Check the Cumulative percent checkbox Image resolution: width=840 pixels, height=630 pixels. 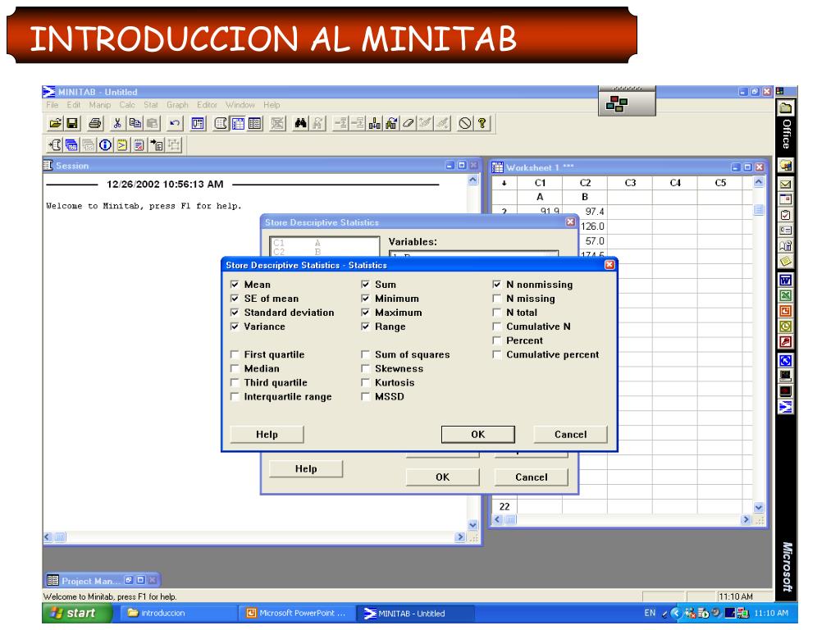(496, 354)
